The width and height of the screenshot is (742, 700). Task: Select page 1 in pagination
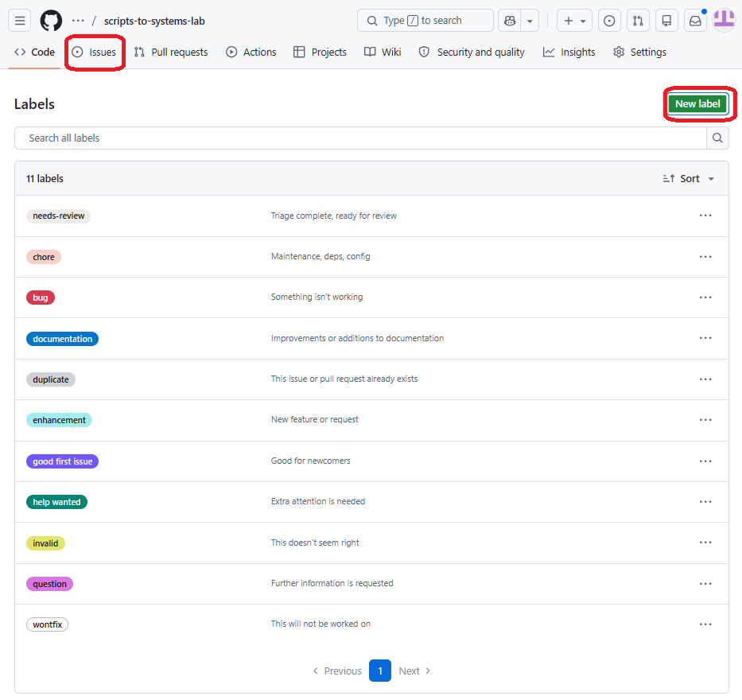pos(380,671)
